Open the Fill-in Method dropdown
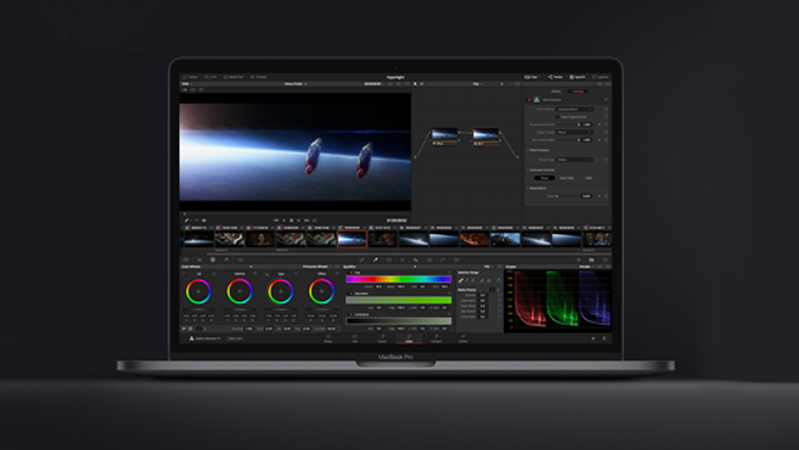This screenshot has width=799, height=450. tap(574, 109)
